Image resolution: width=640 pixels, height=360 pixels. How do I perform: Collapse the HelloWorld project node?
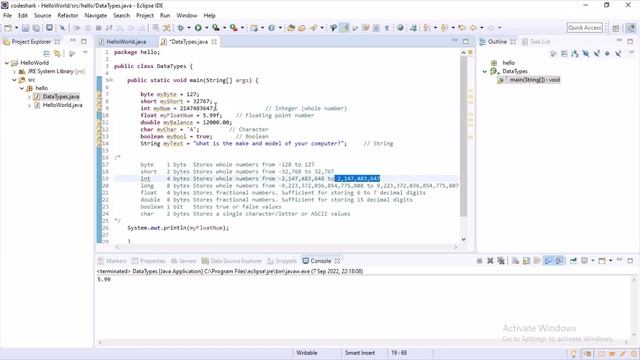(x=7, y=63)
